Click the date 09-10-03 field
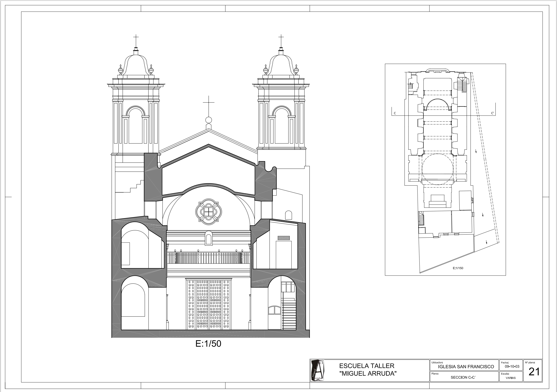This screenshot has width=557, height=392. coord(512,366)
